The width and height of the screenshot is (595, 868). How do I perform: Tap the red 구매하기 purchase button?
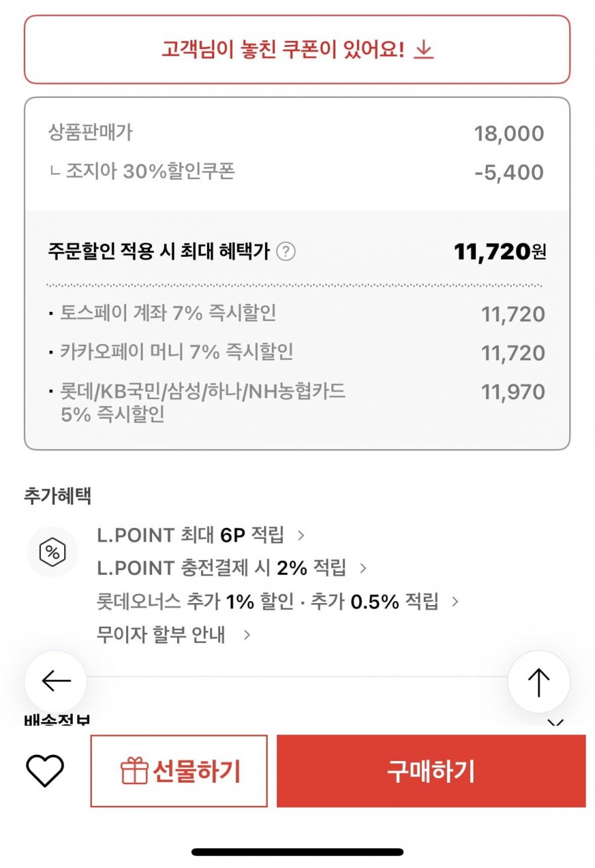click(x=431, y=771)
